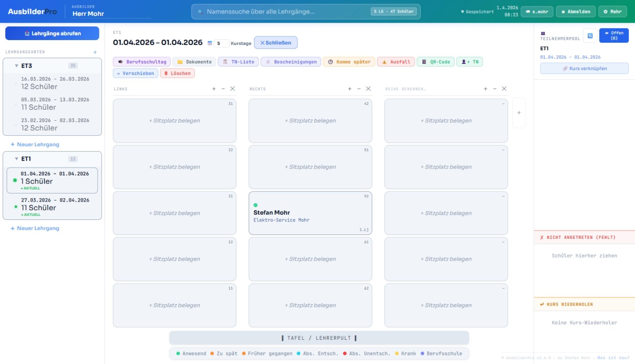635x364 pixels.
Task: Add seat to RECHTS row with plus
Action: pyautogui.click(x=350, y=89)
